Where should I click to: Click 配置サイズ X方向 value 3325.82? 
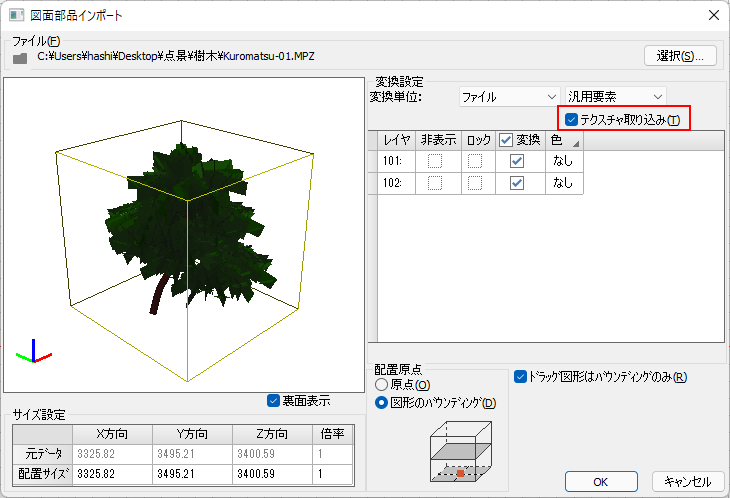click(x=112, y=474)
